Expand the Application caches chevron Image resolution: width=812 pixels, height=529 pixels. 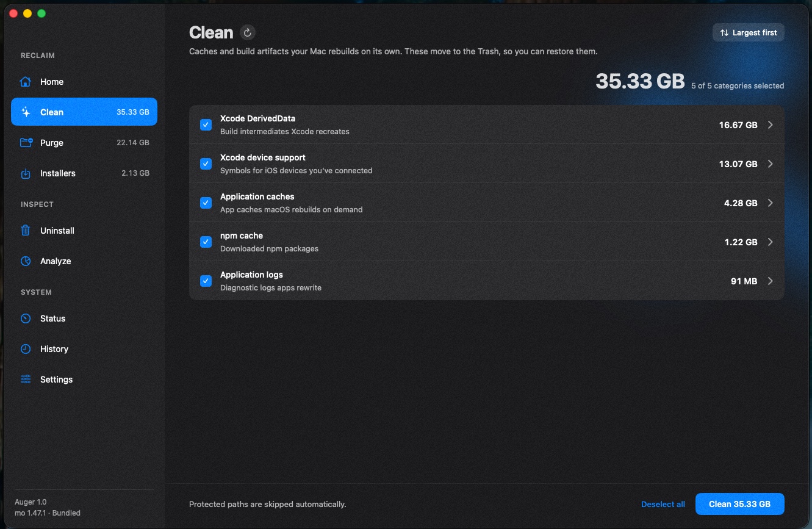point(771,203)
